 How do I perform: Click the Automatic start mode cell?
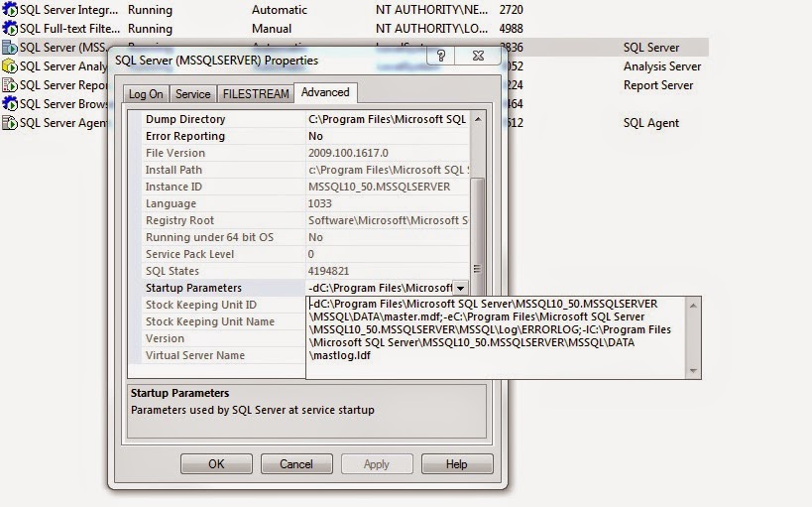[x=280, y=9]
